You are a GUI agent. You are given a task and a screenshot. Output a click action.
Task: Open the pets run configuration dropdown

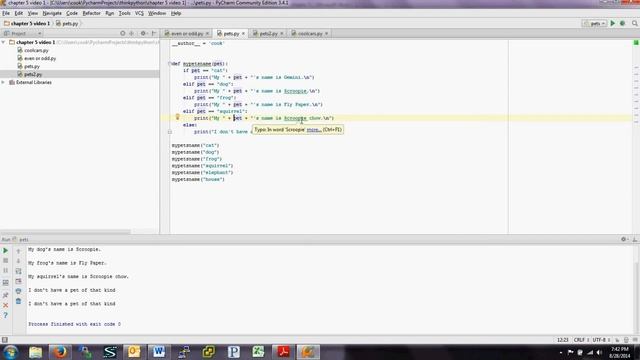(x=594, y=24)
